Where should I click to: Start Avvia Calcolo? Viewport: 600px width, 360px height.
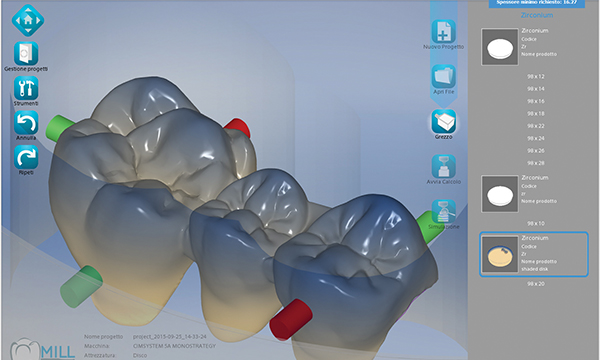tap(443, 166)
